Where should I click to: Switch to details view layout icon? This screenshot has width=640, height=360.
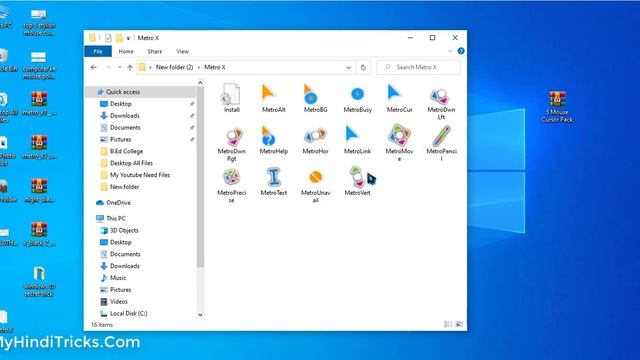click(448, 324)
